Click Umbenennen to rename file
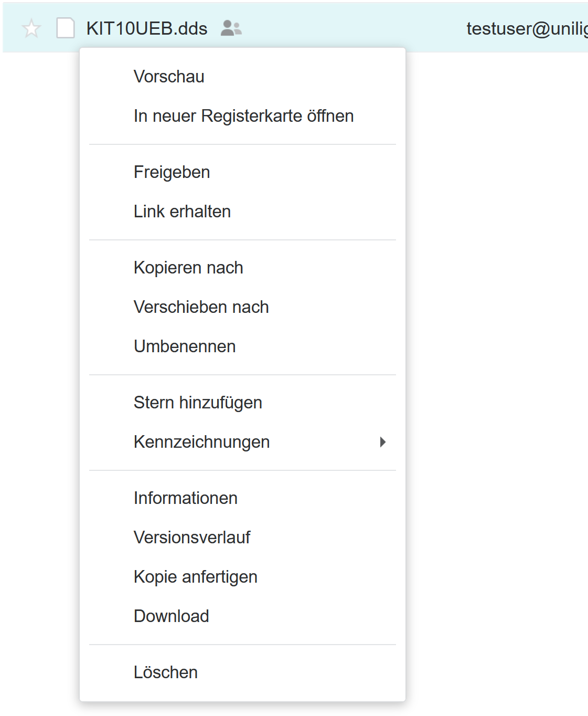Screen dimensions: 588x716 pos(185,346)
